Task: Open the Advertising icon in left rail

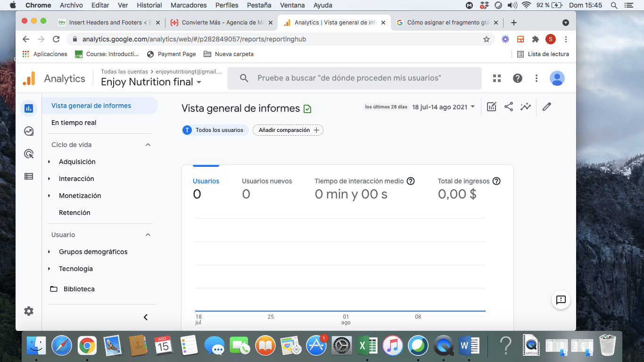Action: [29, 154]
